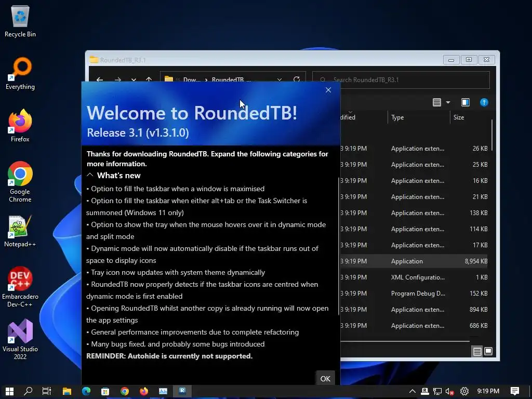Click the Downloads breadcrumb segment
532x399 pixels.
(192, 79)
